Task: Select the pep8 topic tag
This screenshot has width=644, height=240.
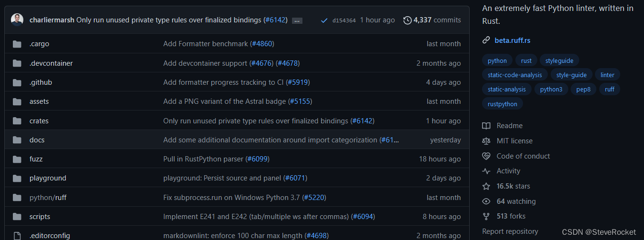Action: coord(584,89)
